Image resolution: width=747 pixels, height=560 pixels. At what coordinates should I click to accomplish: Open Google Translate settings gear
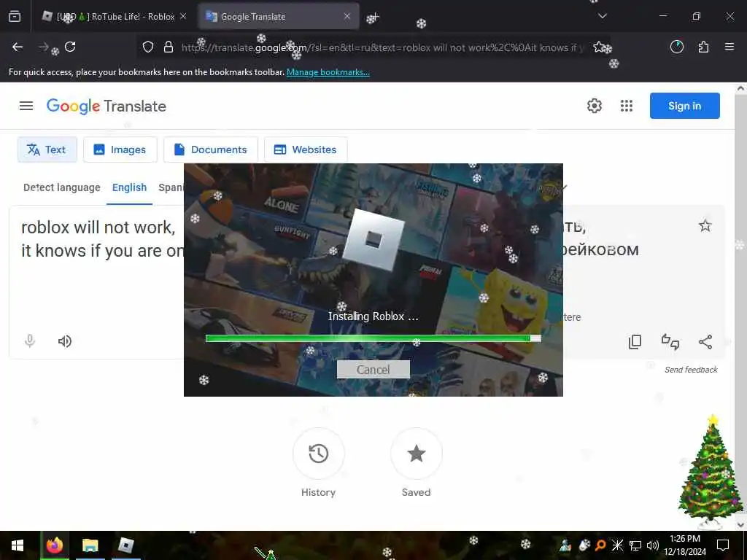(595, 106)
